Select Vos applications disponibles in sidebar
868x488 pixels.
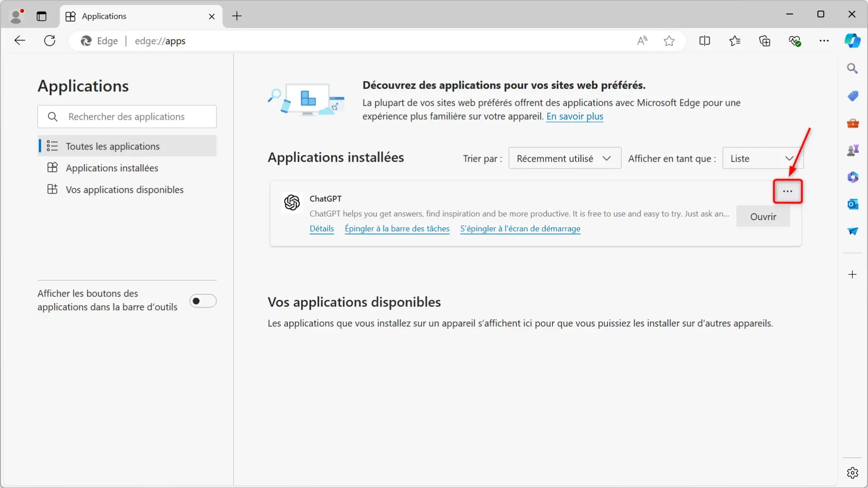(x=127, y=189)
